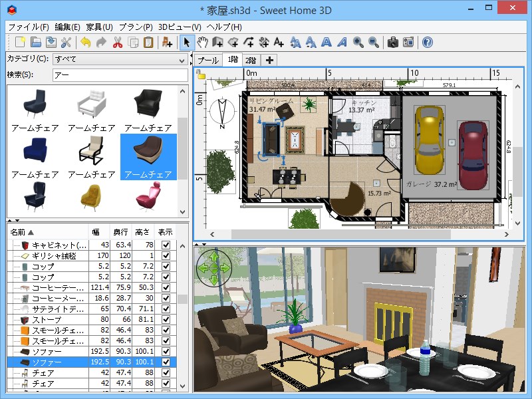Toggle italic text style
The image size is (532, 399).
[x=342, y=43]
